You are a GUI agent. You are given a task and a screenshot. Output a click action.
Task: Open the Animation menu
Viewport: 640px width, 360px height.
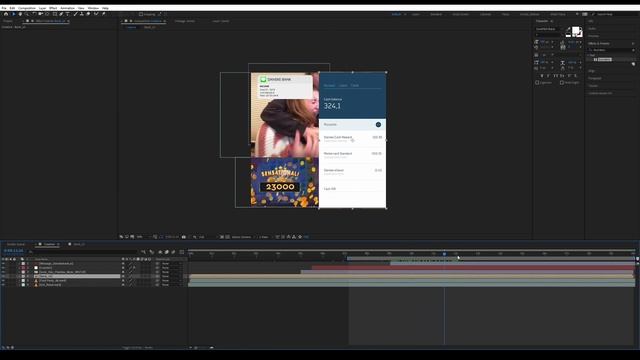click(x=67, y=8)
